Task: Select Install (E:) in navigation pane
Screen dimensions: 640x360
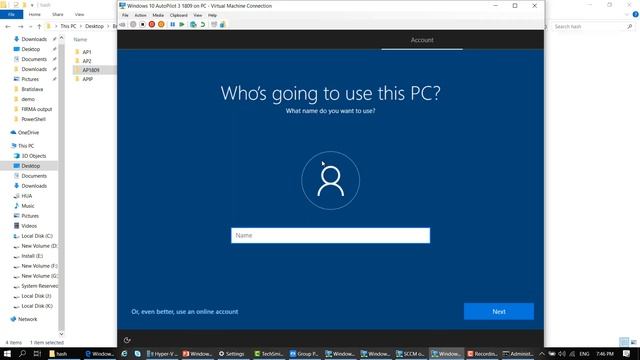Action: tap(32, 256)
